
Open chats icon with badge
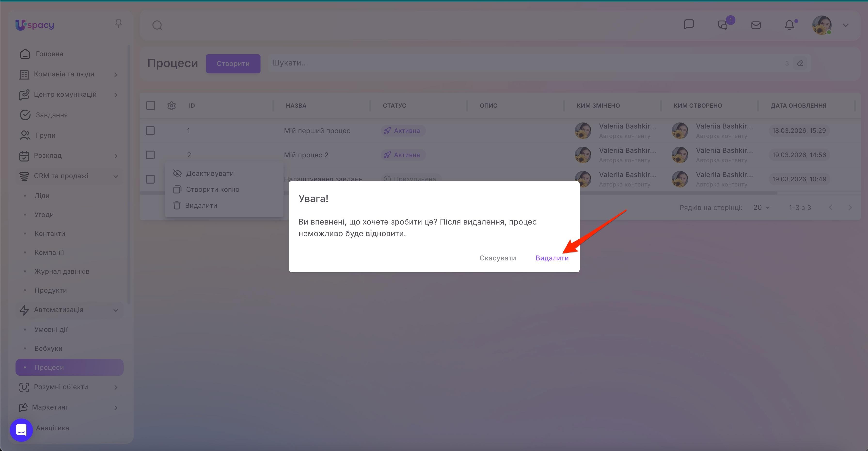(723, 25)
